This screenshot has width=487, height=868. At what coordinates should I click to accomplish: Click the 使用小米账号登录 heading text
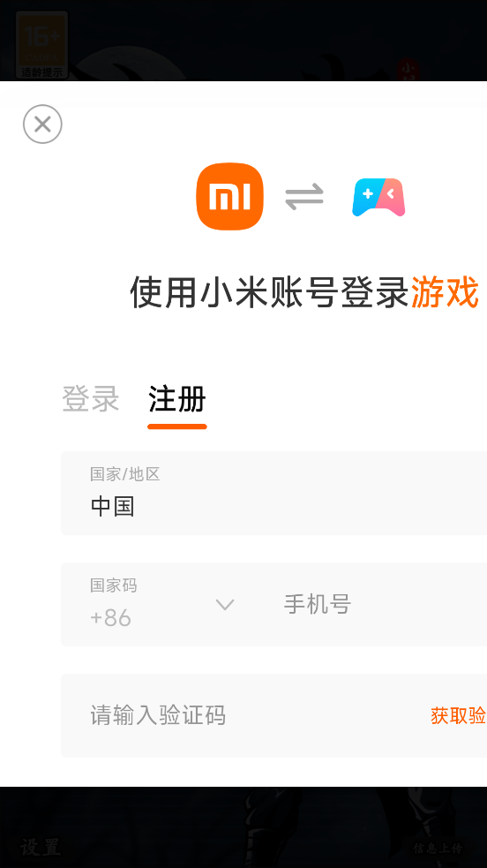tap(270, 292)
